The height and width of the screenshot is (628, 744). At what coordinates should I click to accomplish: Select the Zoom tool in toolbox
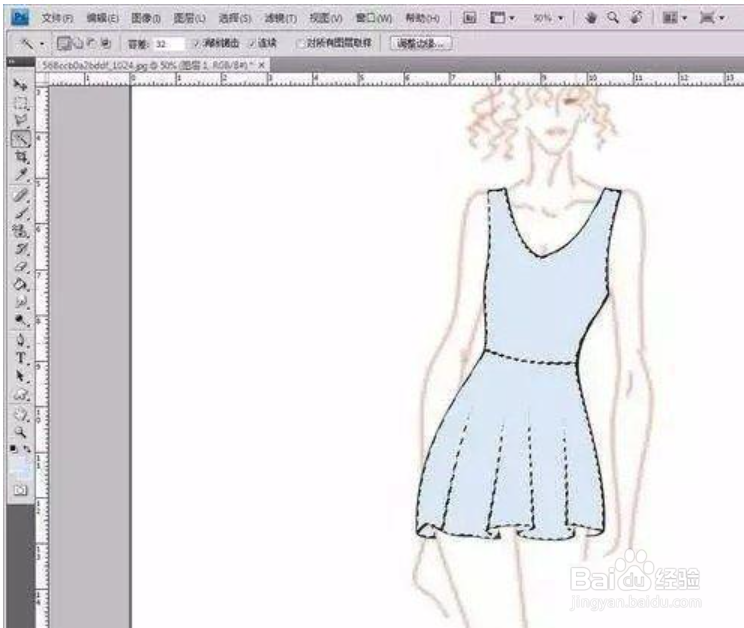[x=20, y=432]
